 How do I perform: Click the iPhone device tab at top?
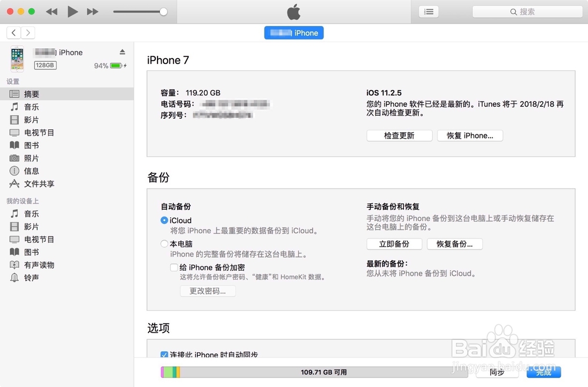[x=294, y=32]
